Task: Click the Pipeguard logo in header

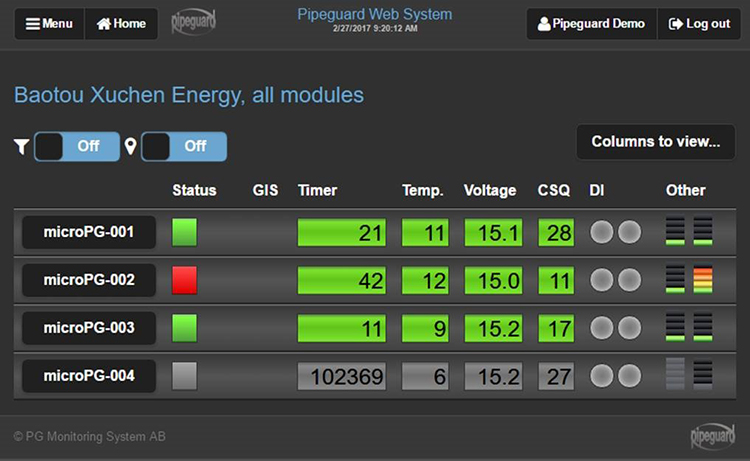Action: point(194,22)
